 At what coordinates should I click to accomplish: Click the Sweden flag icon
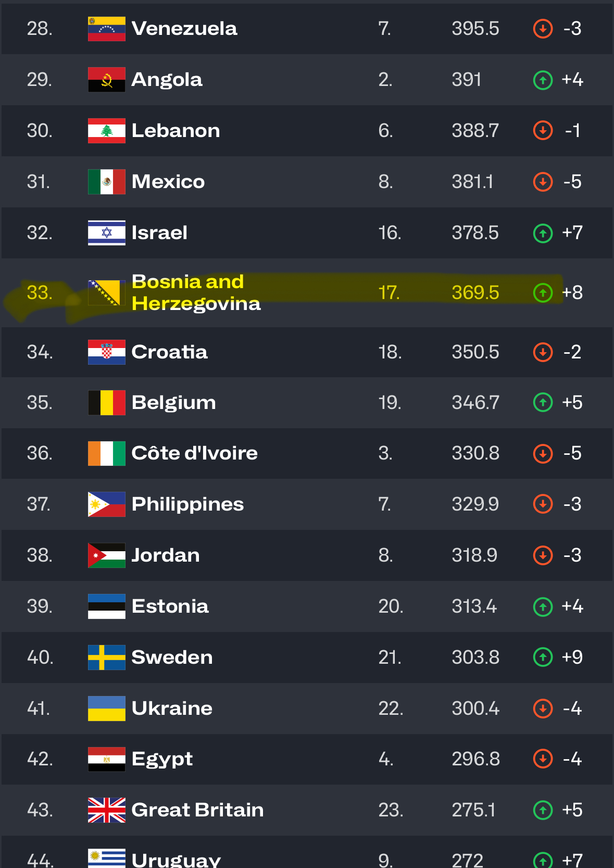point(107,658)
